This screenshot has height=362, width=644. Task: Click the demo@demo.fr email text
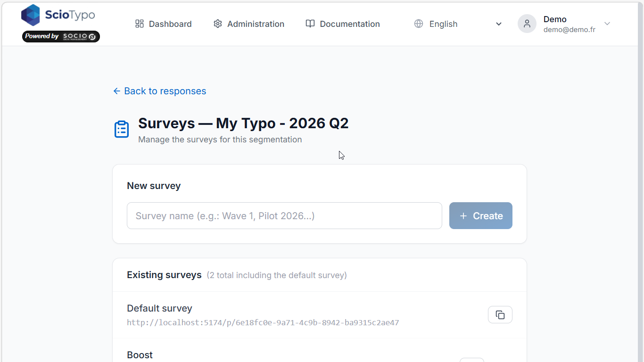(569, 30)
